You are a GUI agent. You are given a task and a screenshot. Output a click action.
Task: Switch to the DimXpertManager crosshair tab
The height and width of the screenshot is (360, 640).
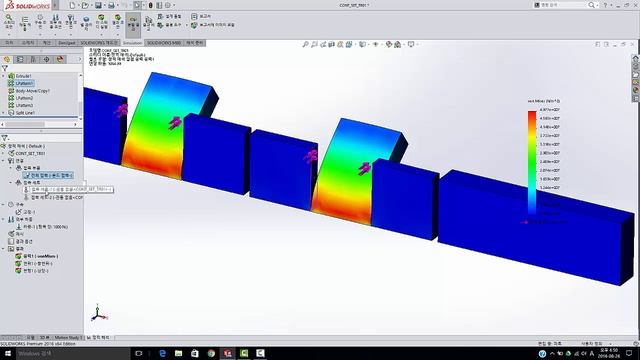(47, 59)
